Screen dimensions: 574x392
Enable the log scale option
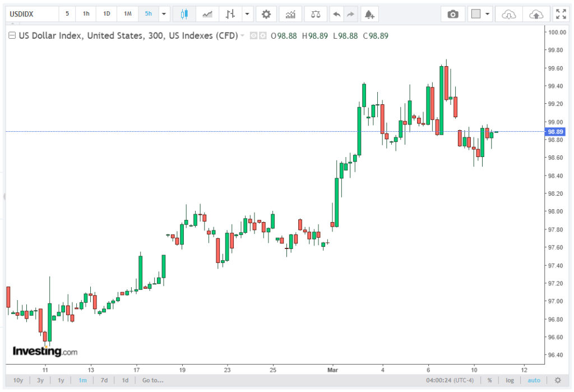pyautogui.click(x=510, y=380)
